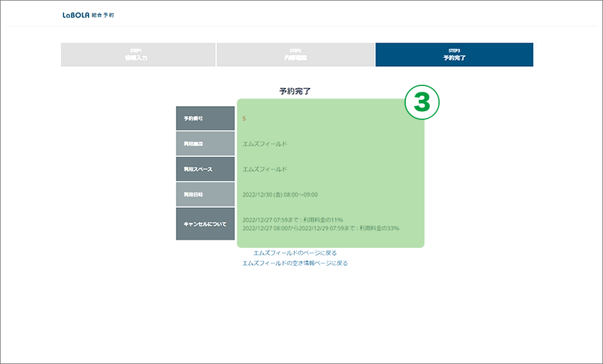Select the STEP2 内容確認 tab
Viewport: 603px width, 364px height.
pyautogui.click(x=295, y=55)
